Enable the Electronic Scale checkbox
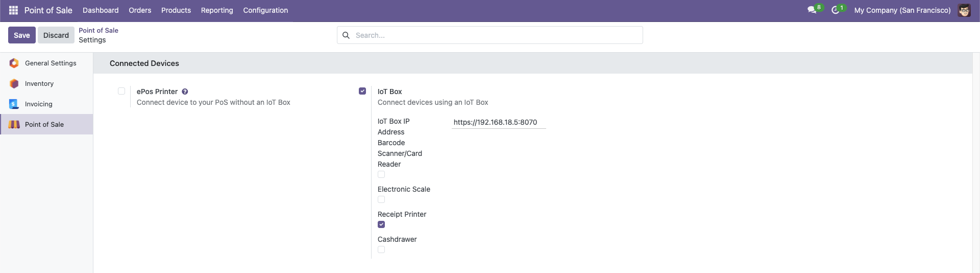Screen dimensions: 980x273 point(381,199)
